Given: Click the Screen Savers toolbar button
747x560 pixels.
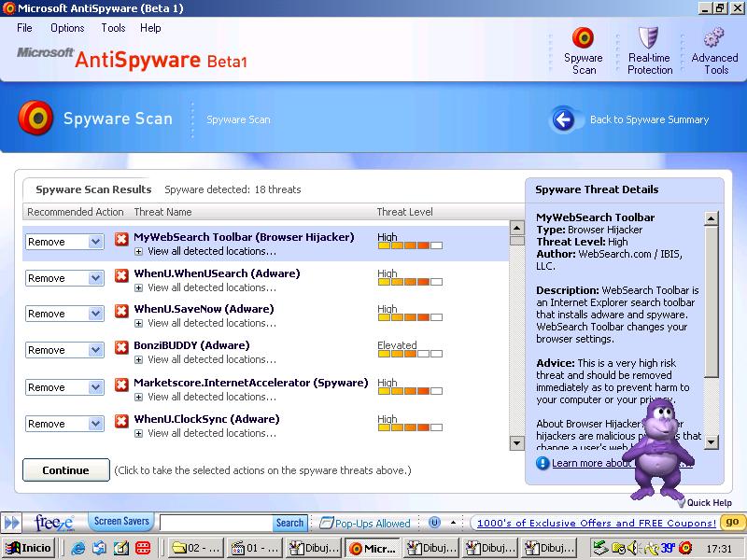Looking at the screenshot, I should point(121,522).
